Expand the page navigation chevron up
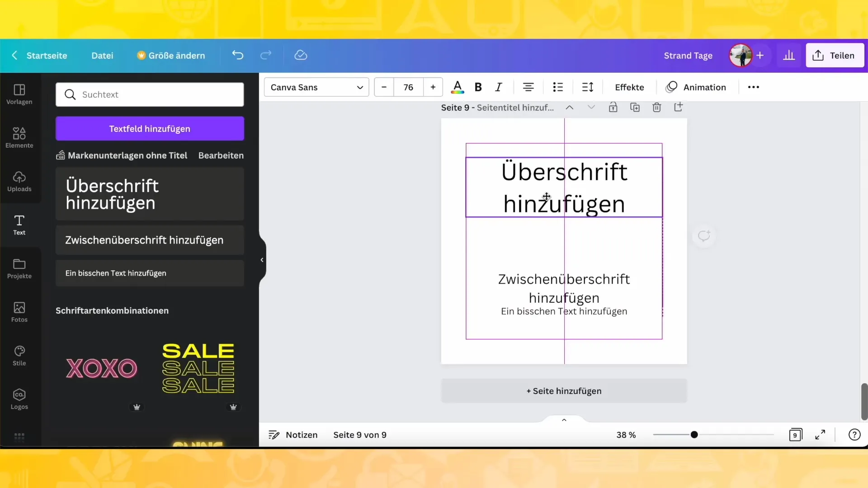Image resolution: width=868 pixels, height=488 pixels. tap(564, 419)
